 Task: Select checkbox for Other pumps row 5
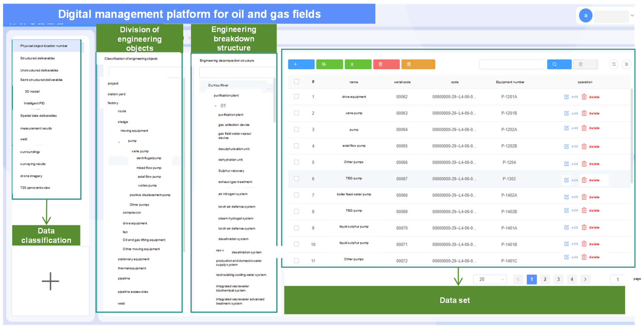[296, 162]
